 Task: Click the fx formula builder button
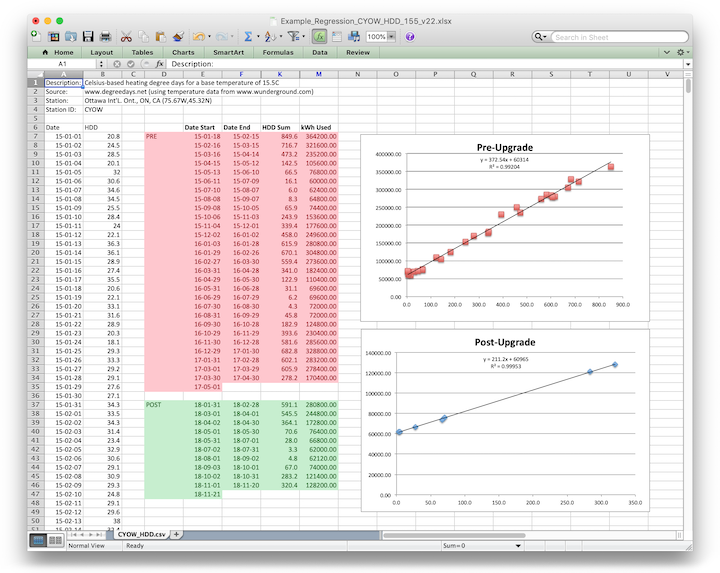pos(159,64)
